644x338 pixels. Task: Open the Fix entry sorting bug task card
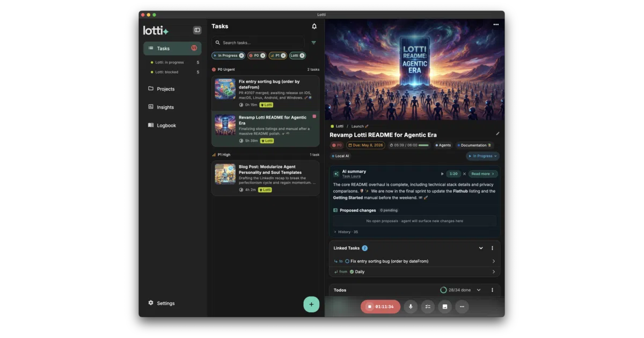coord(266,93)
